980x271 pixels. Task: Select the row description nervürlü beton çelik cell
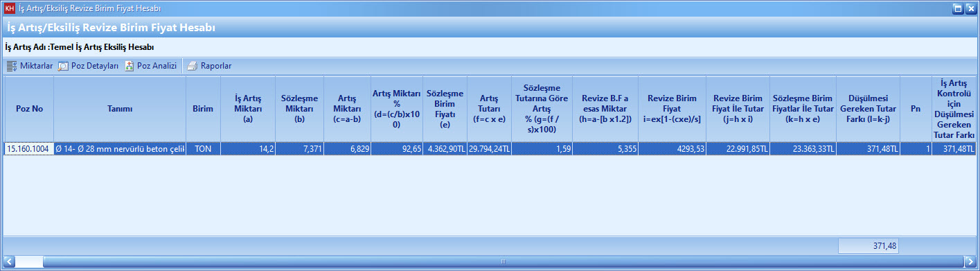coord(120,149)
